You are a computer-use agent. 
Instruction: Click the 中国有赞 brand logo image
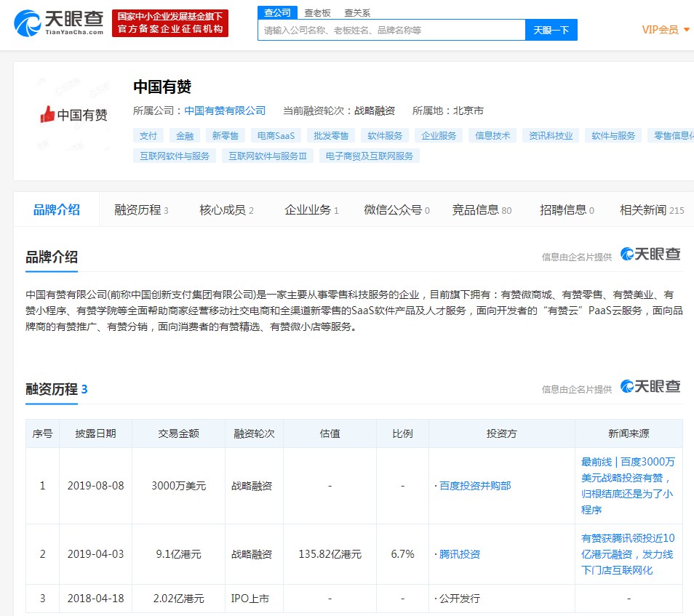click(x=74, y=115)
